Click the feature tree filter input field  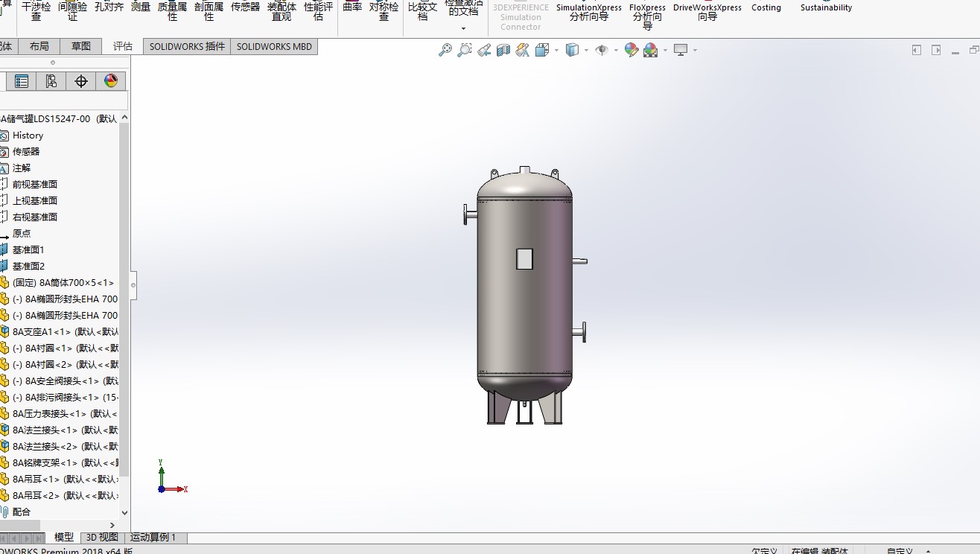[63, 101]
